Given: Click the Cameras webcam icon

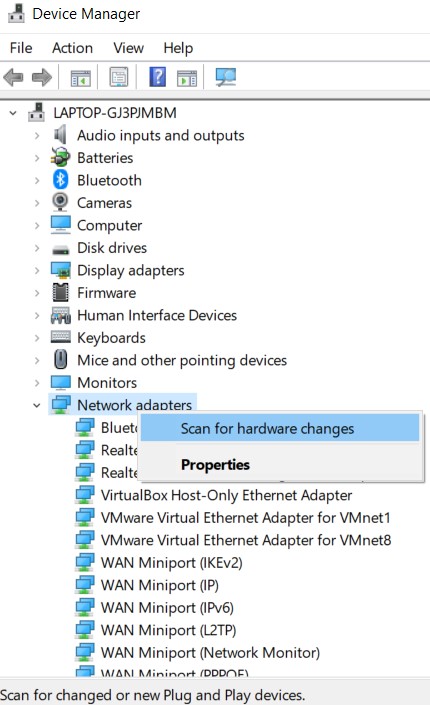Looking at the screenshot, I should pos(60,202).
